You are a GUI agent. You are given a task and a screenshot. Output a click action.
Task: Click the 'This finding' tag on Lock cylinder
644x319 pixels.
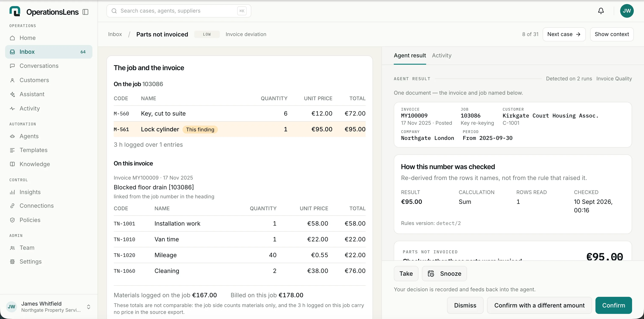coord(200,129)
